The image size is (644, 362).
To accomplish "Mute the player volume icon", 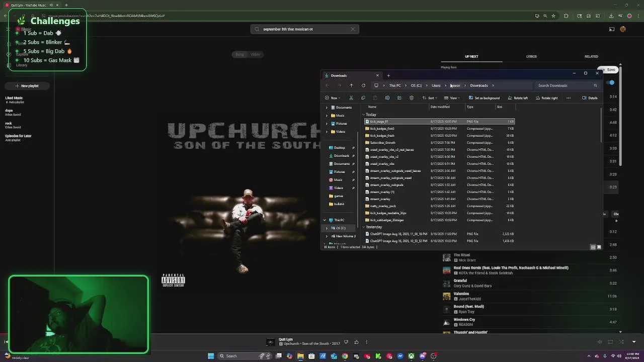I will [599, 342].
